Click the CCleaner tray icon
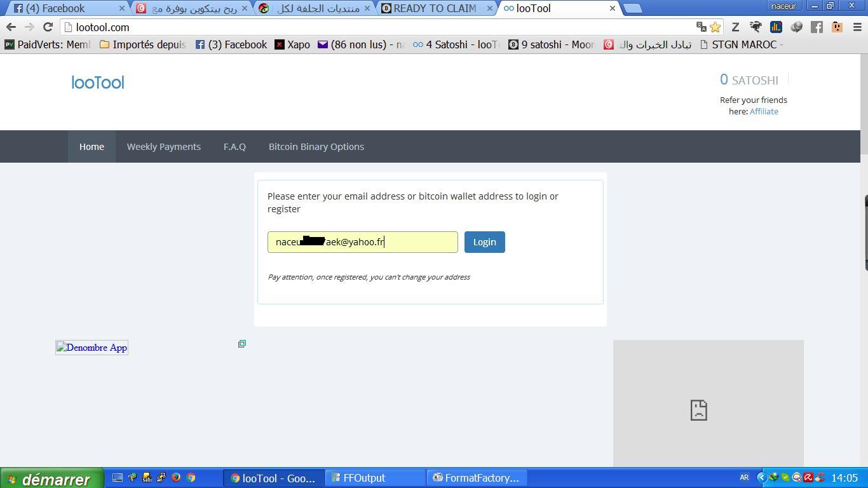This screenshot has height=488, width=868. coord(820,478)
